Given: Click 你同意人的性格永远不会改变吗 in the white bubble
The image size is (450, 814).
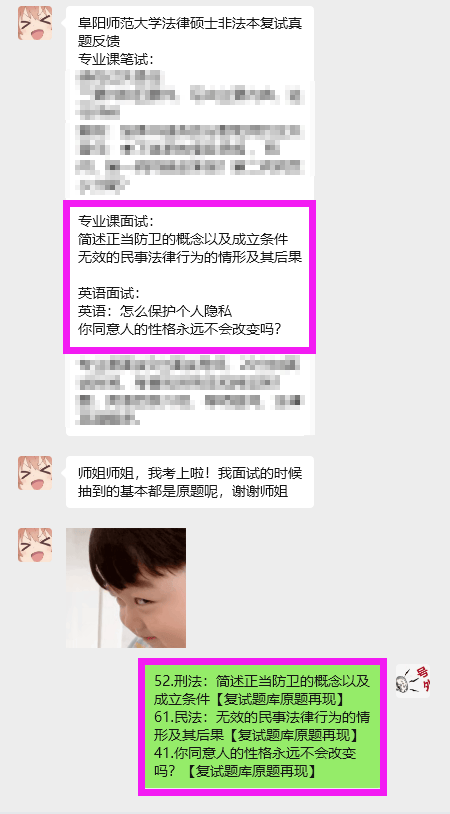Looking at the screenshot, I should 181,329.
